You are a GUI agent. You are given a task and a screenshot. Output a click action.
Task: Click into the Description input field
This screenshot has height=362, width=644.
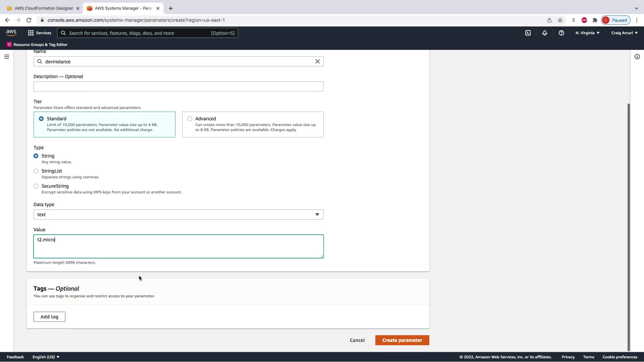point(178,86)
